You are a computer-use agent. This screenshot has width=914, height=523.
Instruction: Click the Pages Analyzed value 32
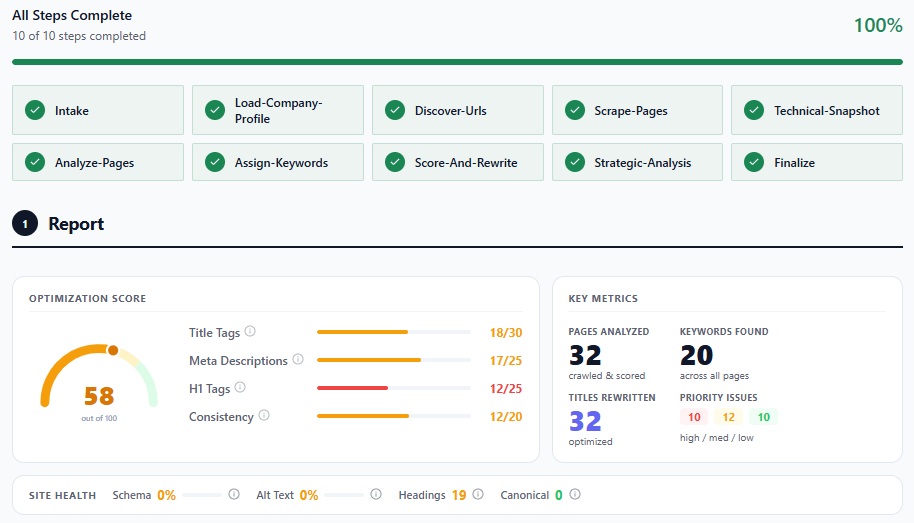pos(585,355)
